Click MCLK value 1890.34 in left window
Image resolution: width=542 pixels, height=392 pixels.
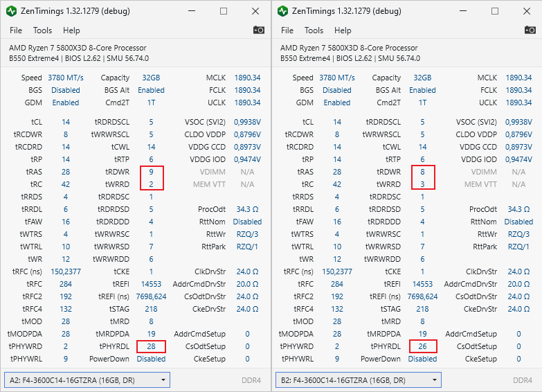coord(248,78)
